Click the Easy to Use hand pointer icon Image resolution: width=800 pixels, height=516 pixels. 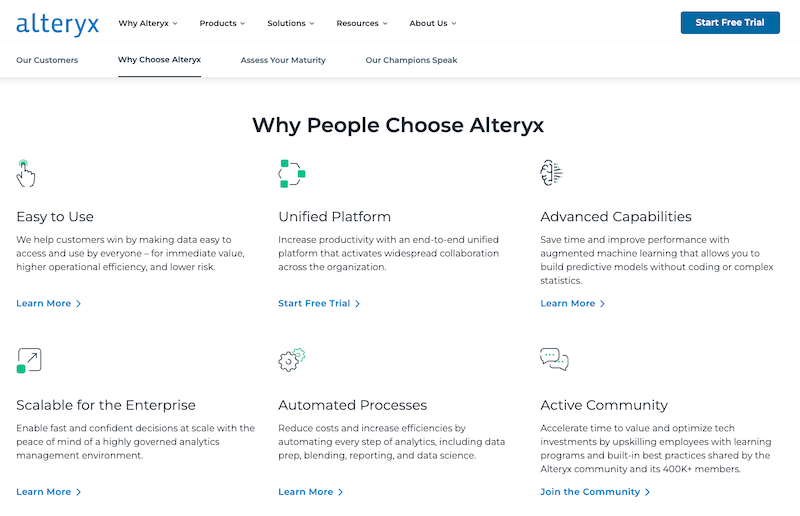pyautogui.click(x=27, y=173)
